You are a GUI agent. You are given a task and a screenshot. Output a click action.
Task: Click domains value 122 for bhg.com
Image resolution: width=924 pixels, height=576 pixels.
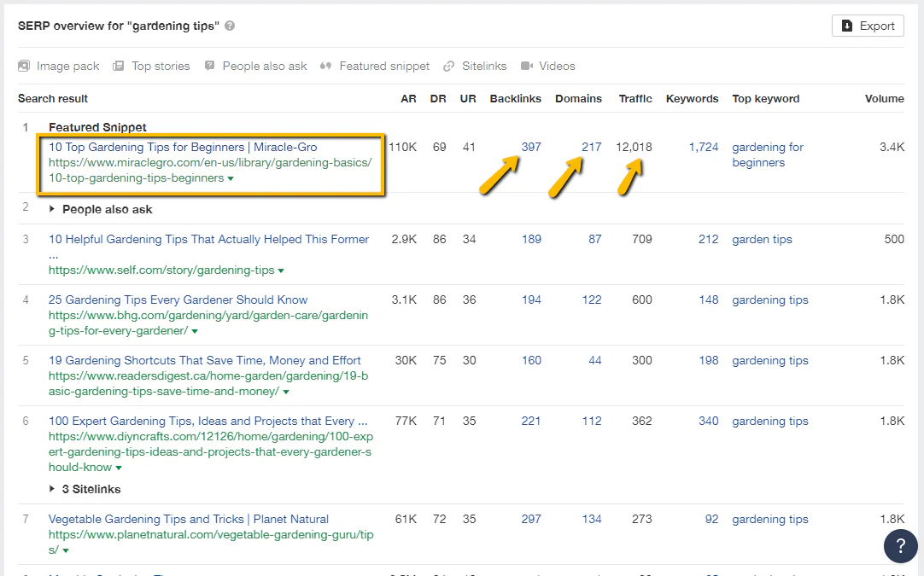592,300
